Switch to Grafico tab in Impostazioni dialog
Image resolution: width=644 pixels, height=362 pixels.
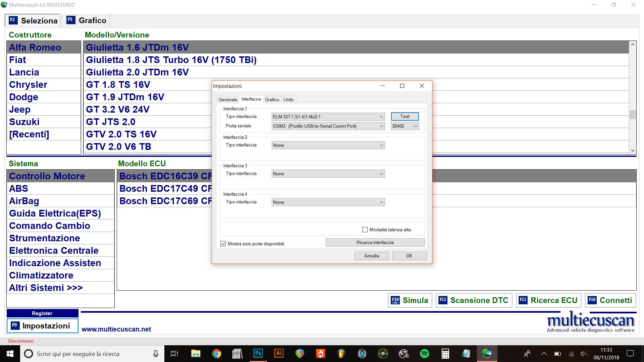tap(272, 100)
